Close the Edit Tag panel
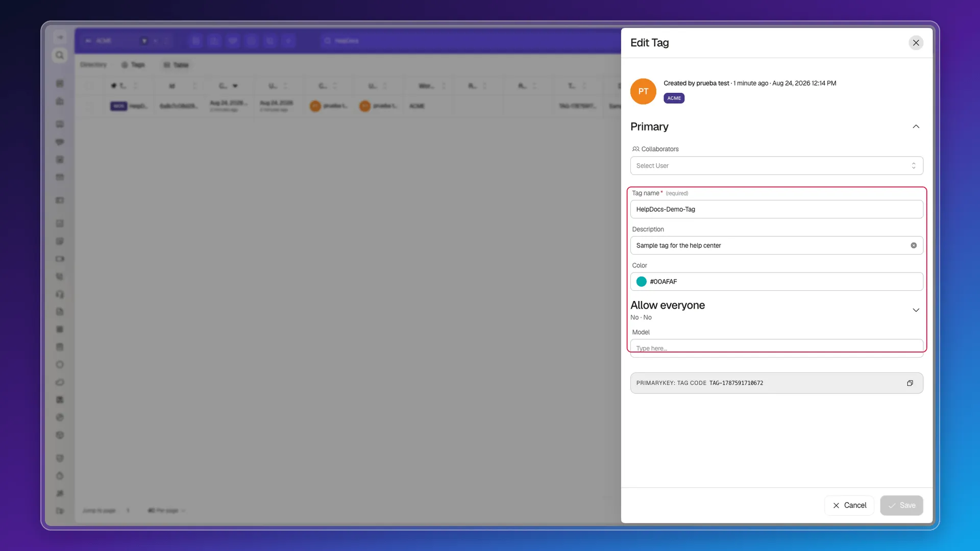The height and width of the screenshot is (551, 980). [916, 43]
